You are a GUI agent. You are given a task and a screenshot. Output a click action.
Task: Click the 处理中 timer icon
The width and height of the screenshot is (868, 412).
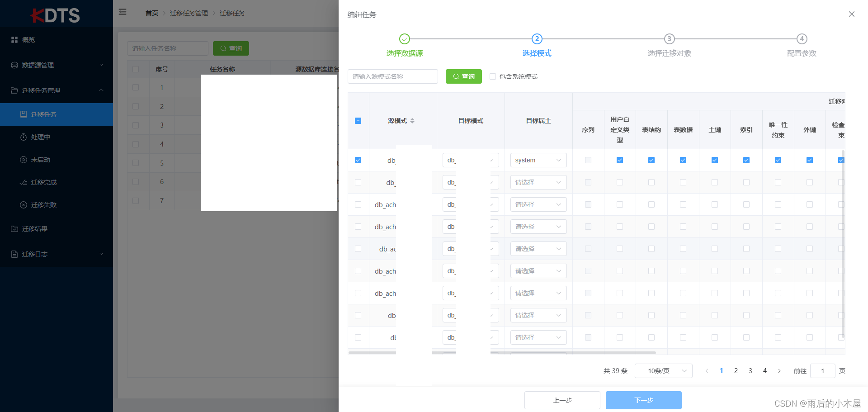(24, 137)
